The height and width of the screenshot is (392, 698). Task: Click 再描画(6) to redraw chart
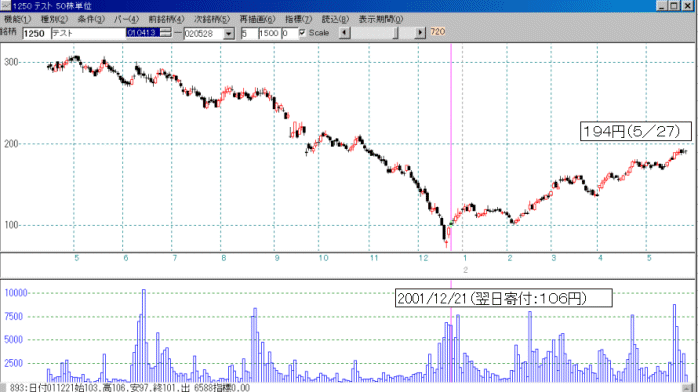pyautogui.click(x=257, y=20)
